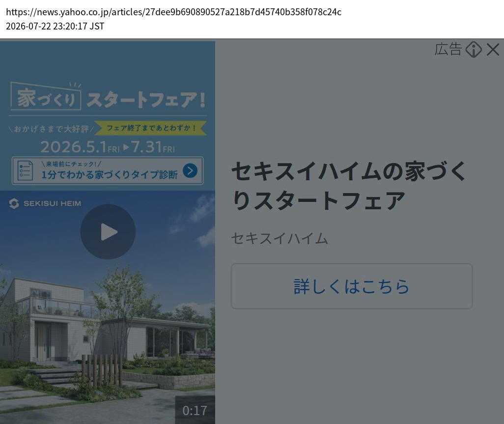Screen dimensions: 504x424
Task: Click the arrow icon in the type diagnosis banner
Action: pyautogui.click(x=190, y=170)
